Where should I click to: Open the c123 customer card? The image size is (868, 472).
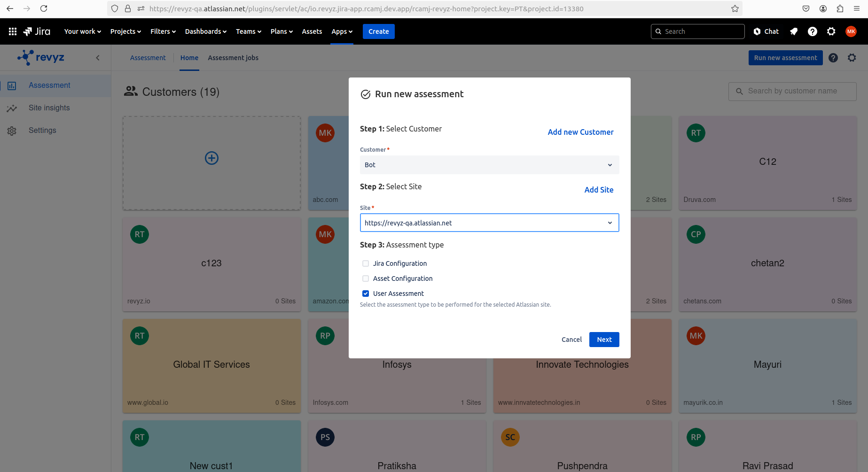pyautogui.click(x=211, y=264)
